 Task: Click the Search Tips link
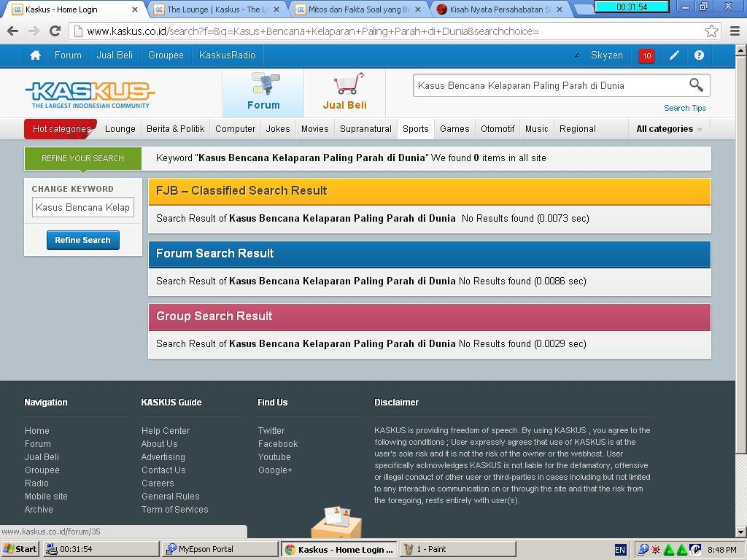[x=685, y=108]
